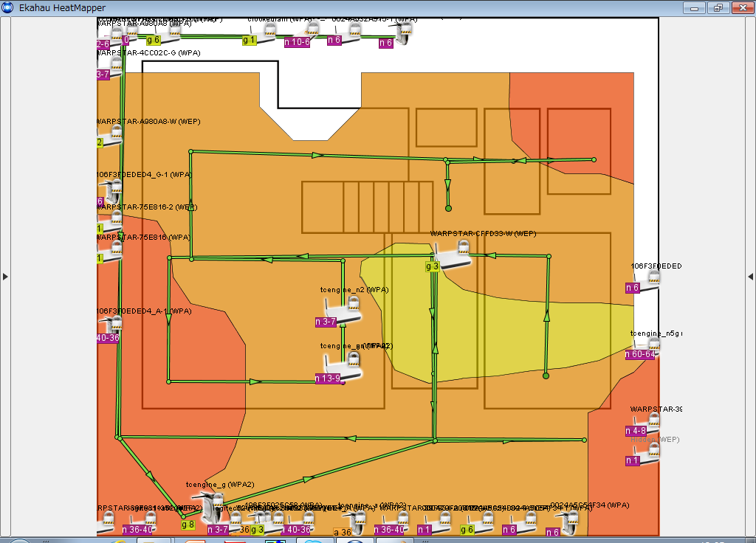This screenshot has width=756, height=543.
Task: Select the WARPSTAR-A980A8-W (WEP) router icon
Action: [109, 136]
